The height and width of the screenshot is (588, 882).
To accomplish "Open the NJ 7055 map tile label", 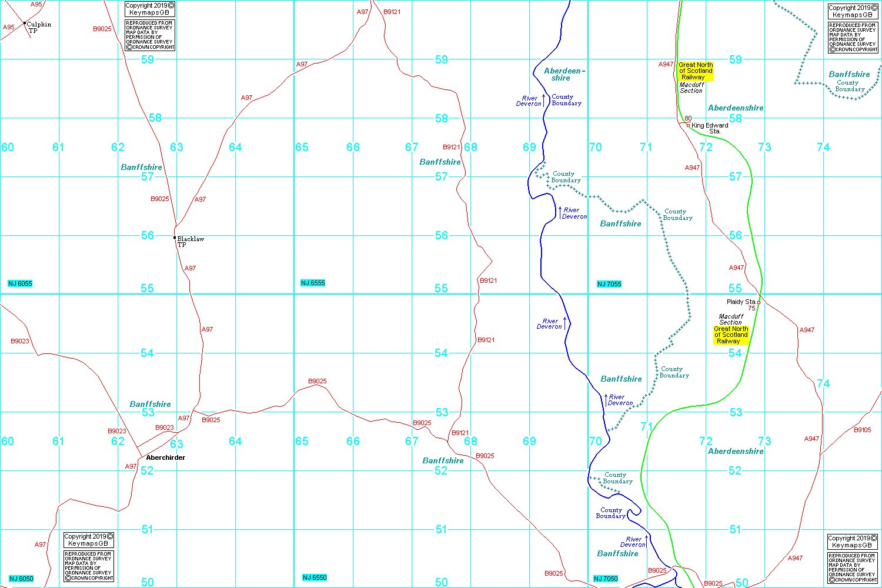I will [609, 284].
